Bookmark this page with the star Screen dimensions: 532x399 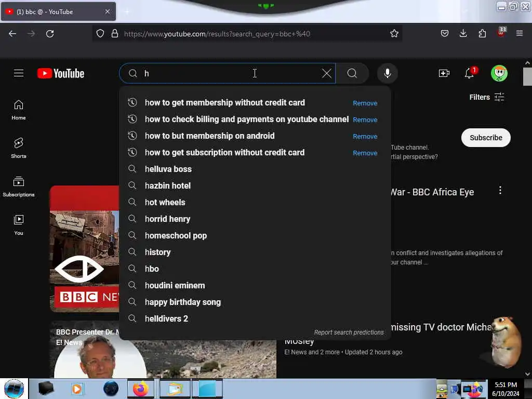coord(394,34)
